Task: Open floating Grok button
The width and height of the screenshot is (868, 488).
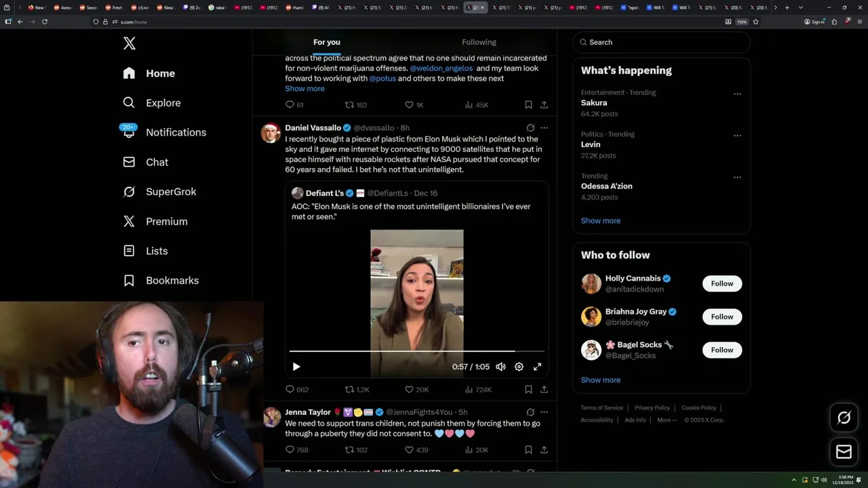Action: pos(844,418)
